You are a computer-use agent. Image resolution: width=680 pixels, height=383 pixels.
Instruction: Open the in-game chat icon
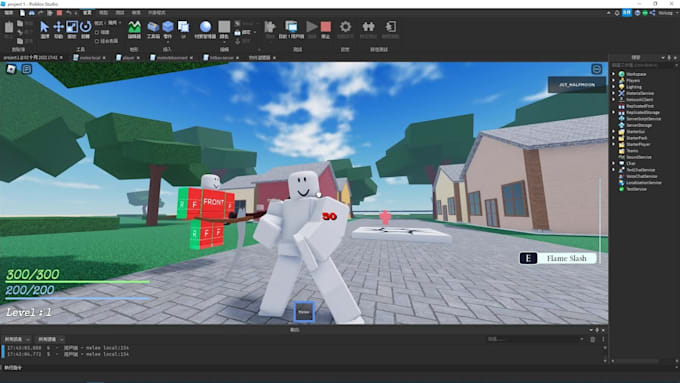coord(27,69)
